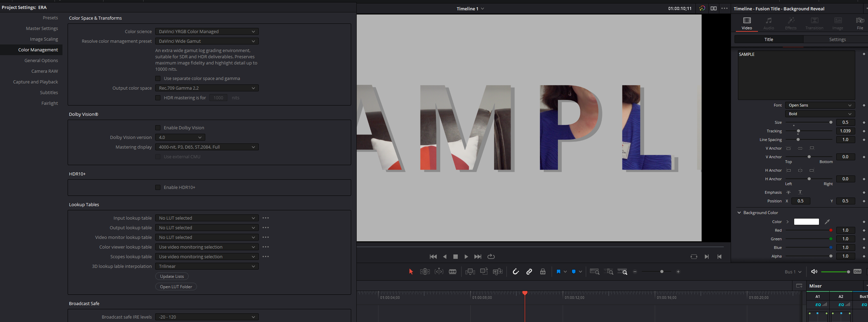Click the match frame icon in viewer

click(x=694, y=256)
